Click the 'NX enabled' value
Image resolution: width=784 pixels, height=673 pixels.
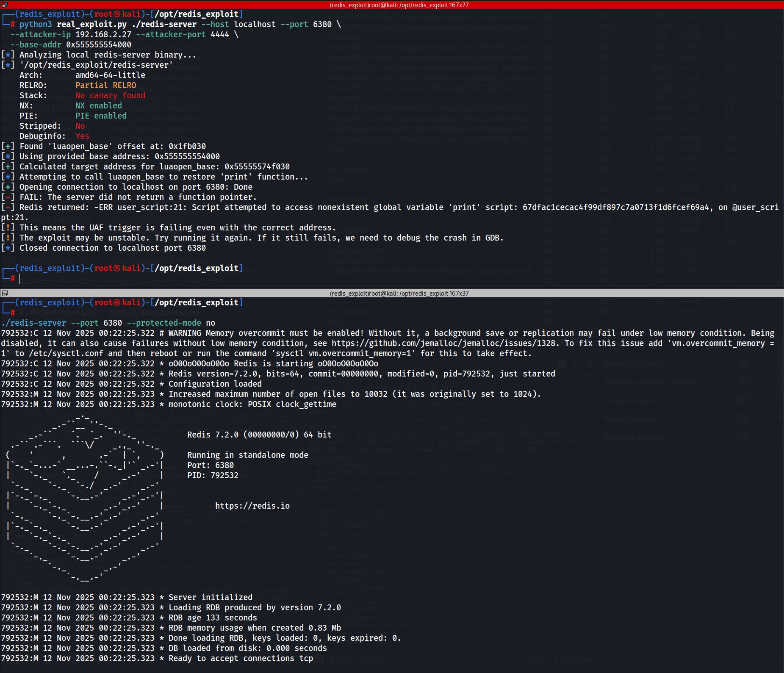[99, 105]
